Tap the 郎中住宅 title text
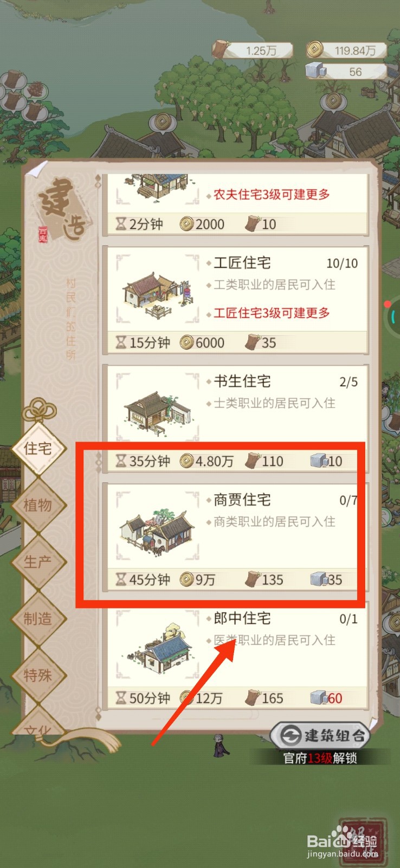Screen dimensions: 400x868 pyautogui.click(x=242, y=618)
